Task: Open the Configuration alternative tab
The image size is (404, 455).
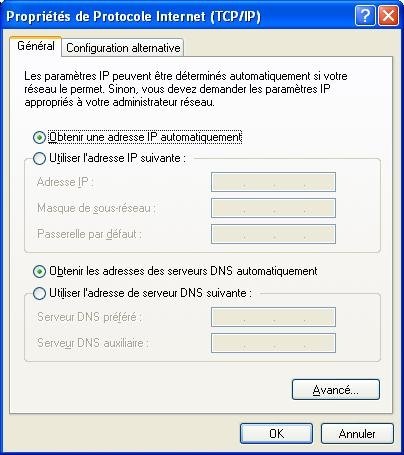Action: pyautogui.click(x=123, y=48)
